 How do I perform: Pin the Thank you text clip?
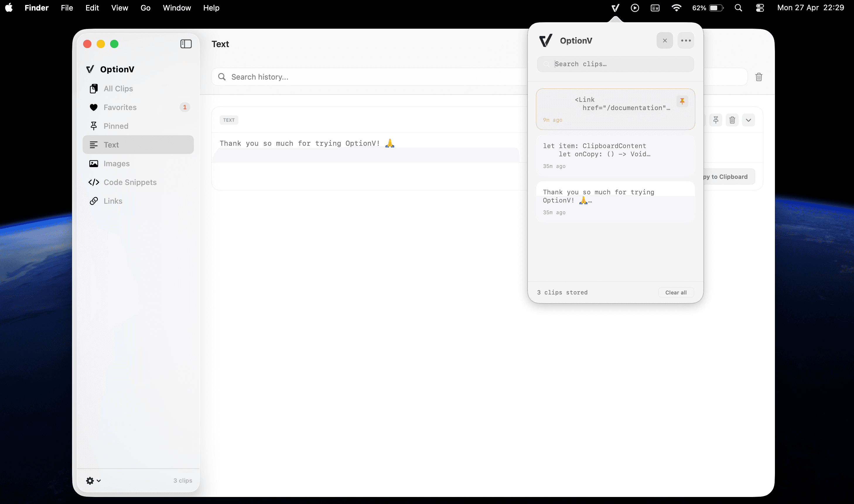coord(716,120)
